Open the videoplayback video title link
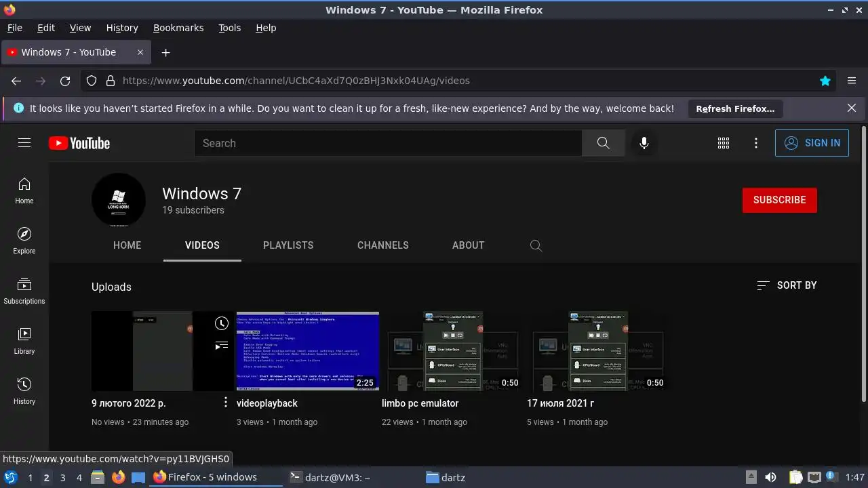Viewport: 868px width, 488px height. tap(267, 403)
